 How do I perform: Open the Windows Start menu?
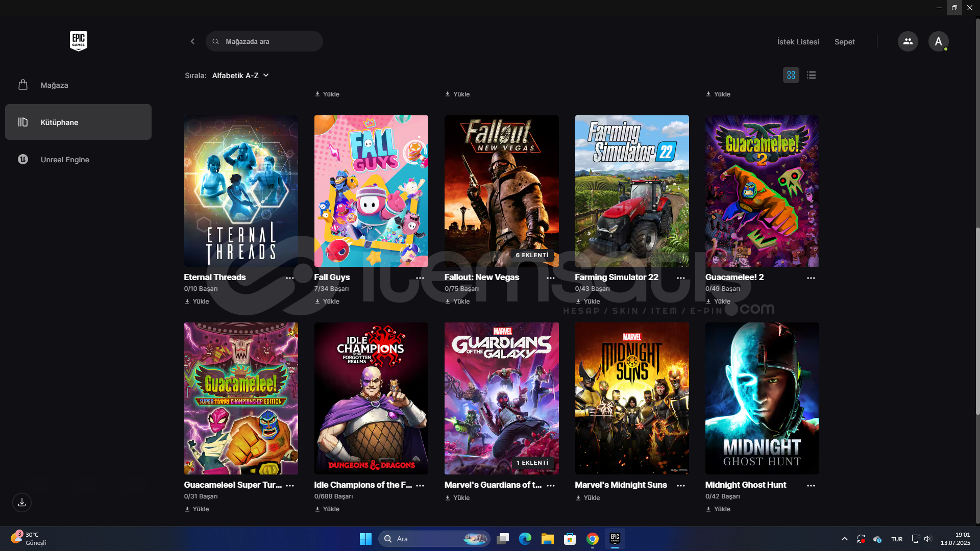[x=365, y=539]
